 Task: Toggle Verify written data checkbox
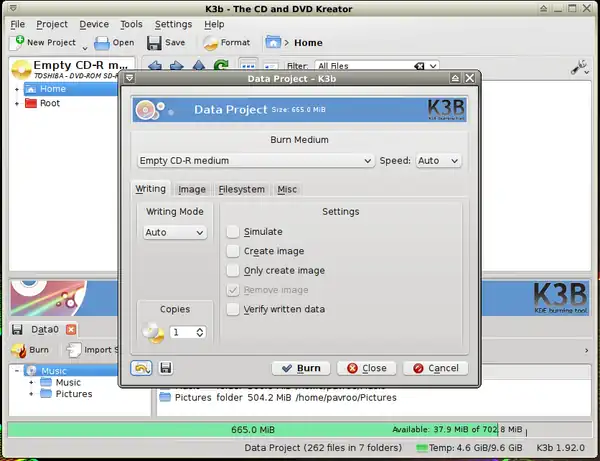[x=233, y=309]
